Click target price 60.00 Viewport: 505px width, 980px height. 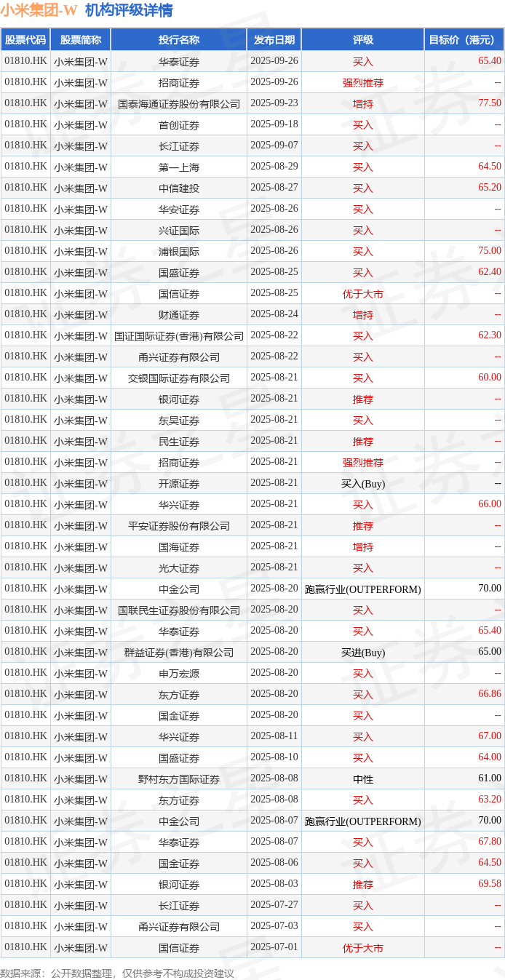(x=490, y=378)
